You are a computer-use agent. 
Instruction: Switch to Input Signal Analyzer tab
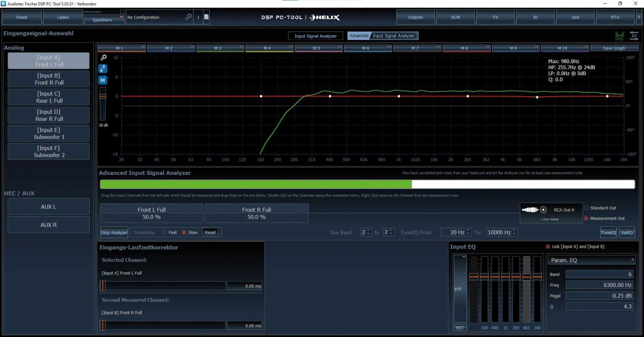tap(316, 36)
